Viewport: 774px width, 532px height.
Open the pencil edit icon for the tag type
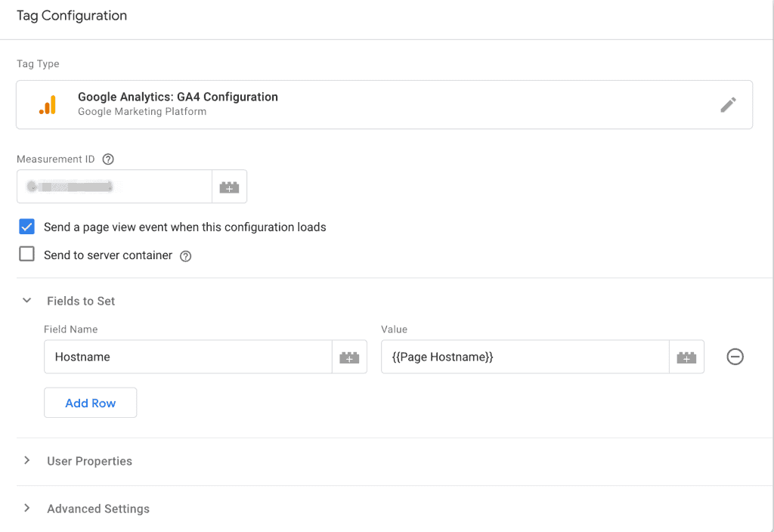point(728,104)
